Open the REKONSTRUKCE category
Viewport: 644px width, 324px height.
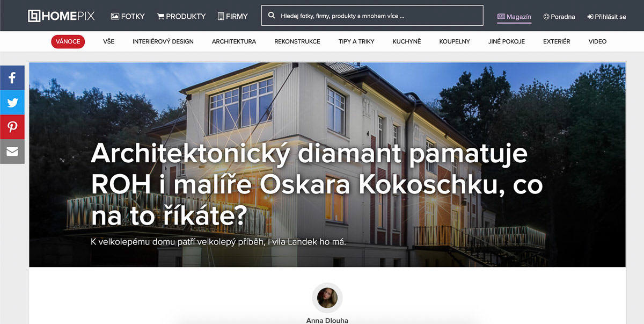tap(297, 41)
